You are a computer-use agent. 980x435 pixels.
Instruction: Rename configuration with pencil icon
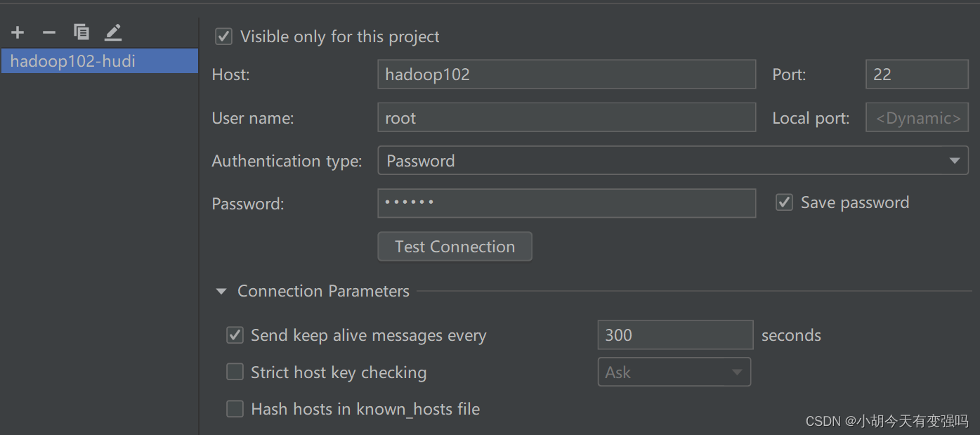113,32
